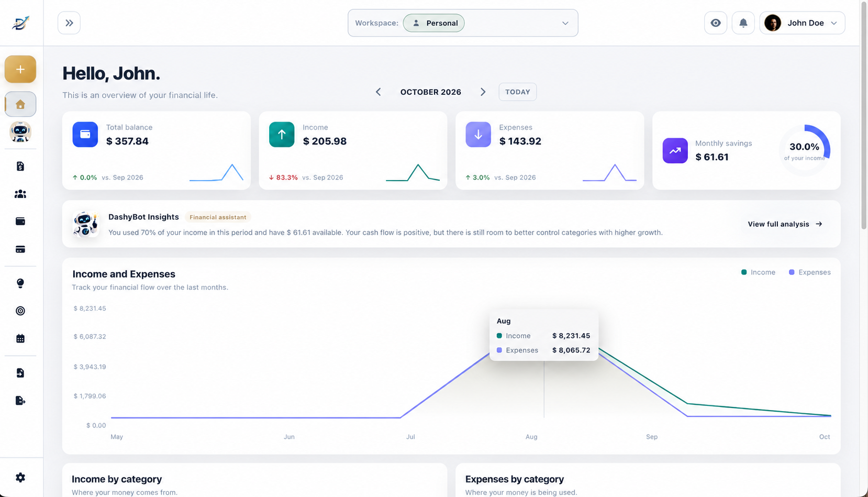
Task: Expand the sidebar with double-chevron button
Action: coord(69,23)
